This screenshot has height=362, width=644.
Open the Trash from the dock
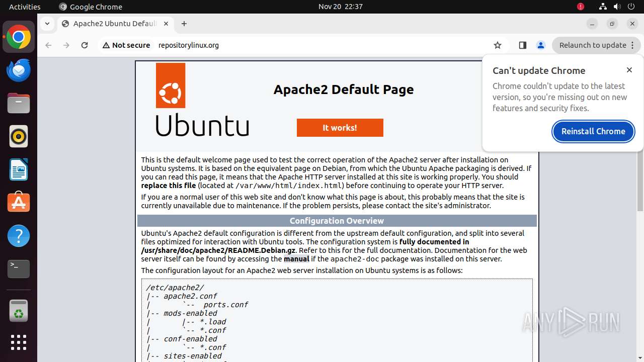coord(19,310)
